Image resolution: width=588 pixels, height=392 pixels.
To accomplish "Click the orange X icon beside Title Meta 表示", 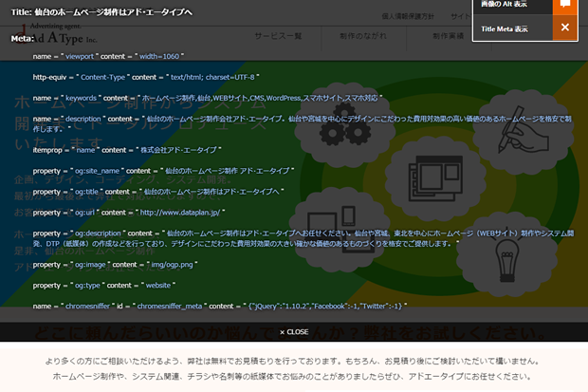I will pyautogui.click(x=564, y=28).
